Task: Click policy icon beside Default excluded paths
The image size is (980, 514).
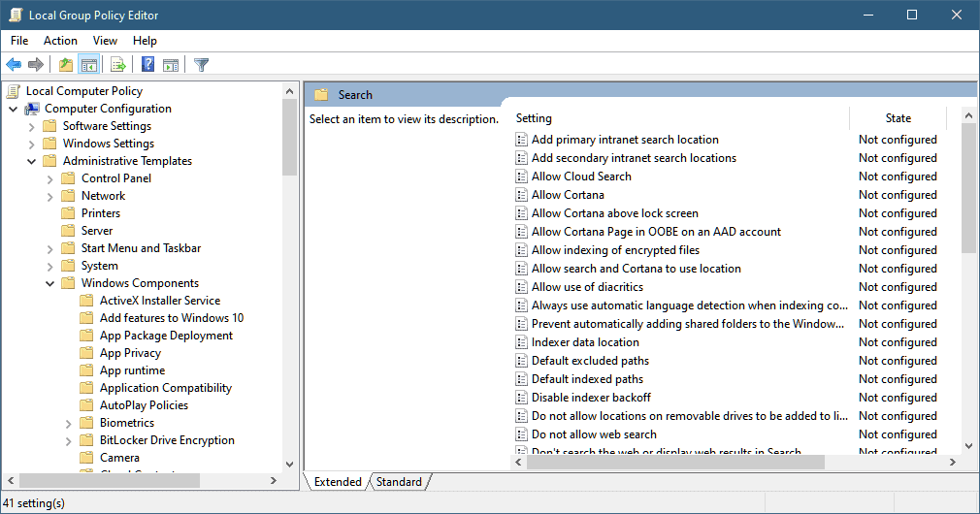Action: point(521,361)
